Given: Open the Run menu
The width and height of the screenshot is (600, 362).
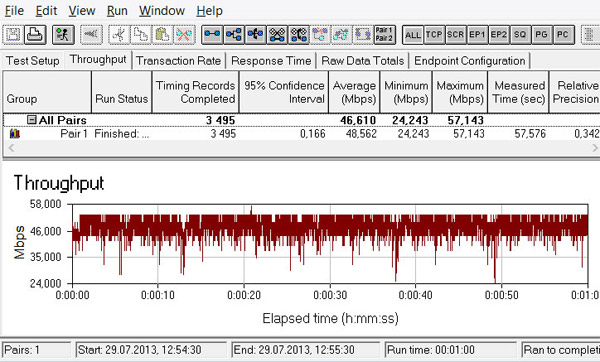Looking at the screenshot, I should point(117,11).
